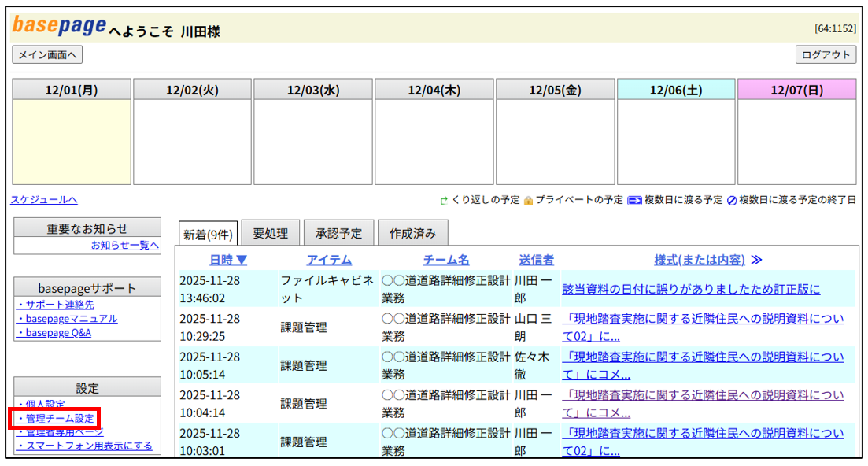This screenshot has height=466, width=868.
Task: Sort by 日時 column header
Action: coord(228,260)
